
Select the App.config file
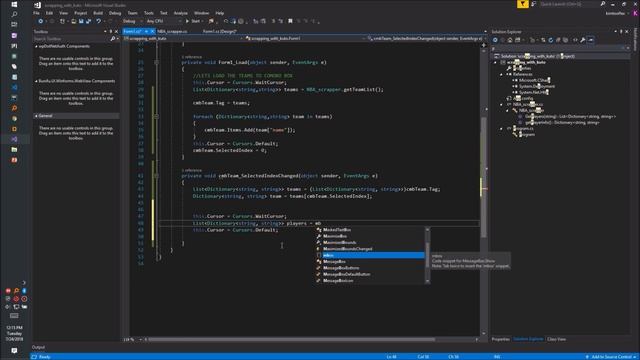(x=523, y=98)
